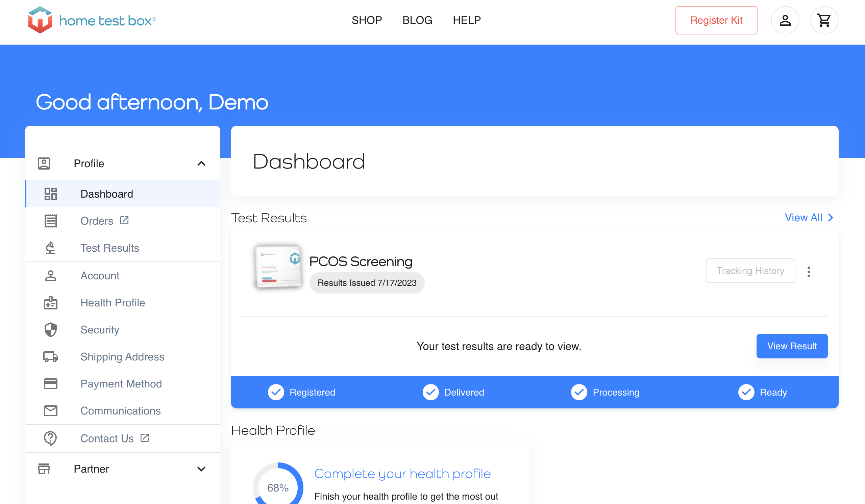This screenshot has height=504, width=865.
Task: Click the Register Kit button
Action: pos(716,20)
